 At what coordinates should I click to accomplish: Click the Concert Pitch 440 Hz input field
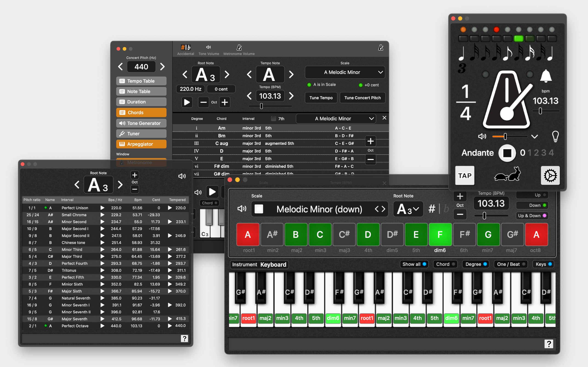pyautogui.click(x=142, y=66)
